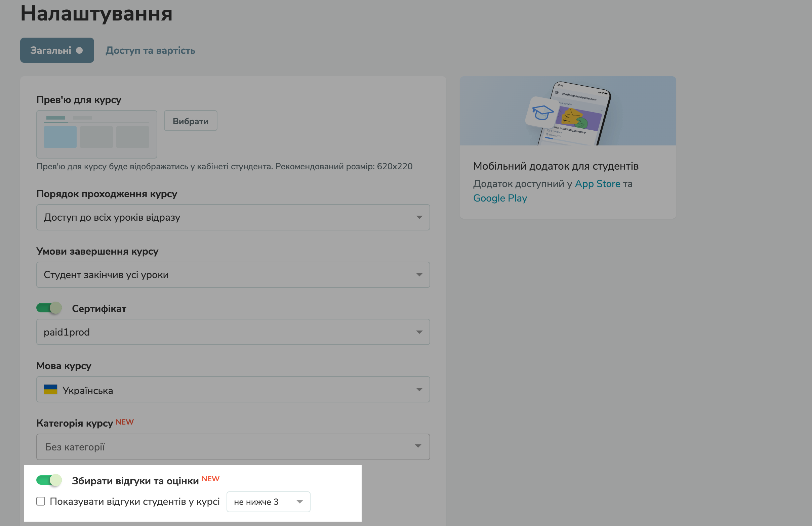Open the Без категорії dropdown
This screenshot has height=526, width=812.
[x=233, y=447]
